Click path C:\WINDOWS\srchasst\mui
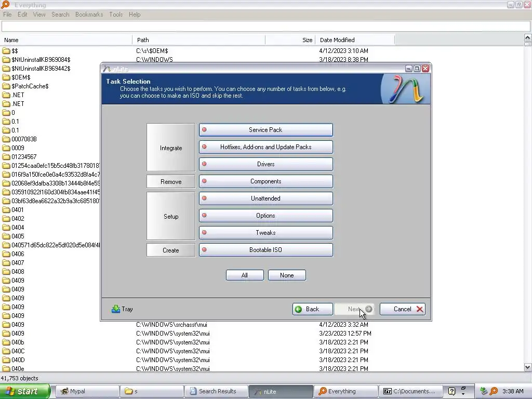532x399 pixels. click(x=171, y=325)
